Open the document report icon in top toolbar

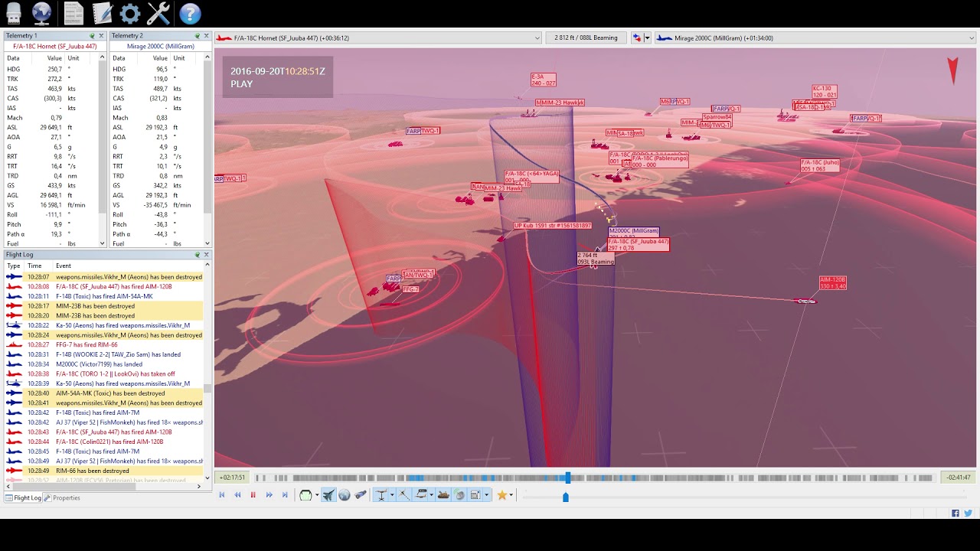tap(73, 13)
